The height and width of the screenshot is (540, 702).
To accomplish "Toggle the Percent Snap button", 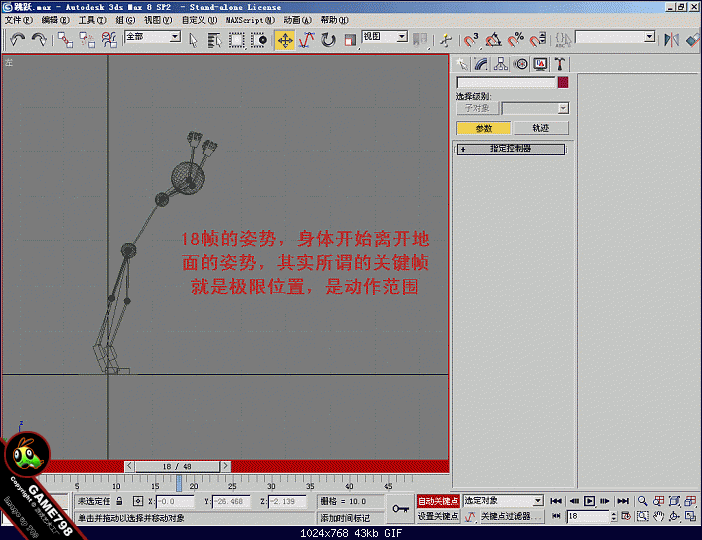I will pyautogui.click(x=516, y=40).
